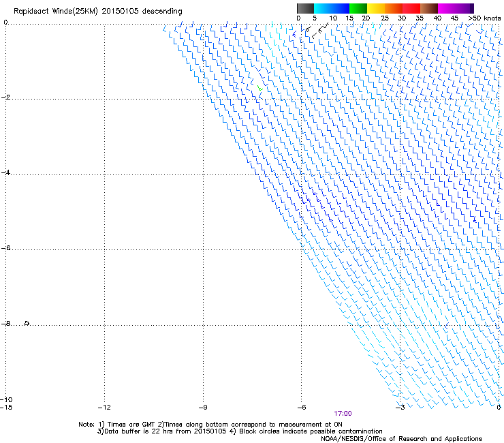Click the -10 latitude axis label
Viewport: 504px width, 443px height.
click(x=6, y=399)
